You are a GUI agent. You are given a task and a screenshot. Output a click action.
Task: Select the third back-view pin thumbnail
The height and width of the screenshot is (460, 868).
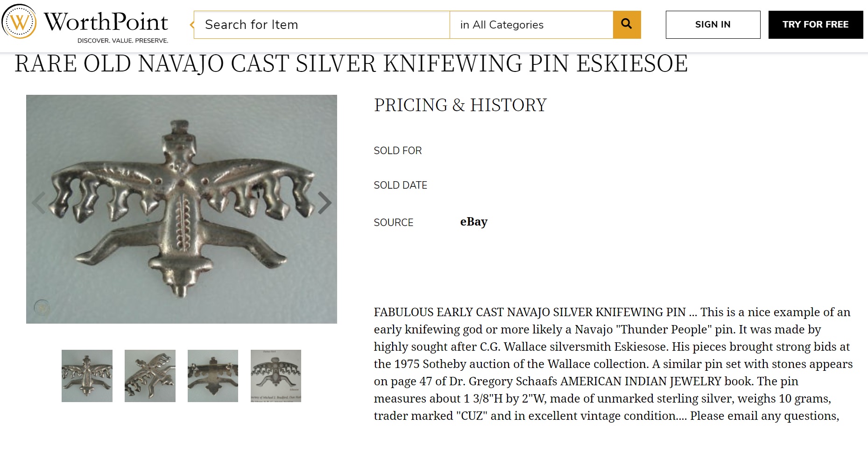tap(213, 376)
